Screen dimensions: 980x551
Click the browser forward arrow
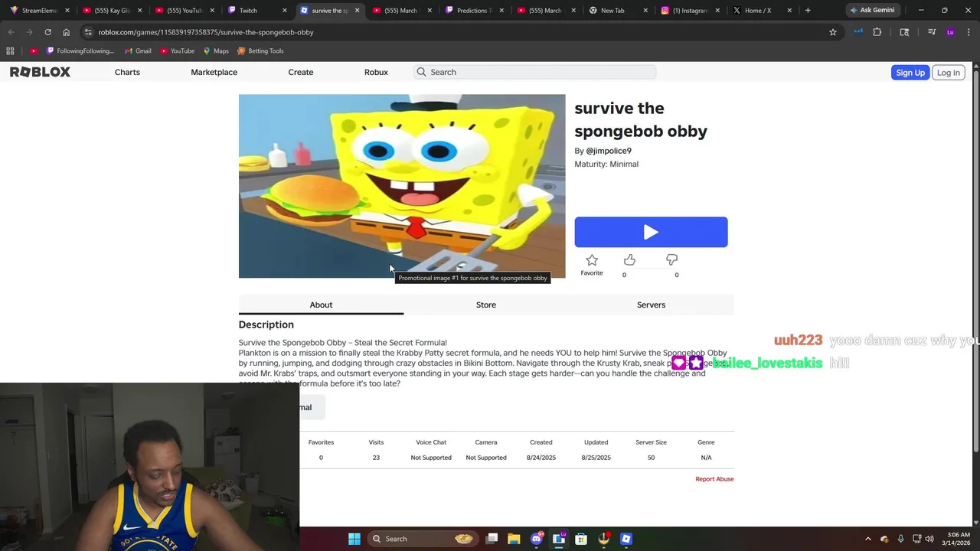click(x=29, y=32)
